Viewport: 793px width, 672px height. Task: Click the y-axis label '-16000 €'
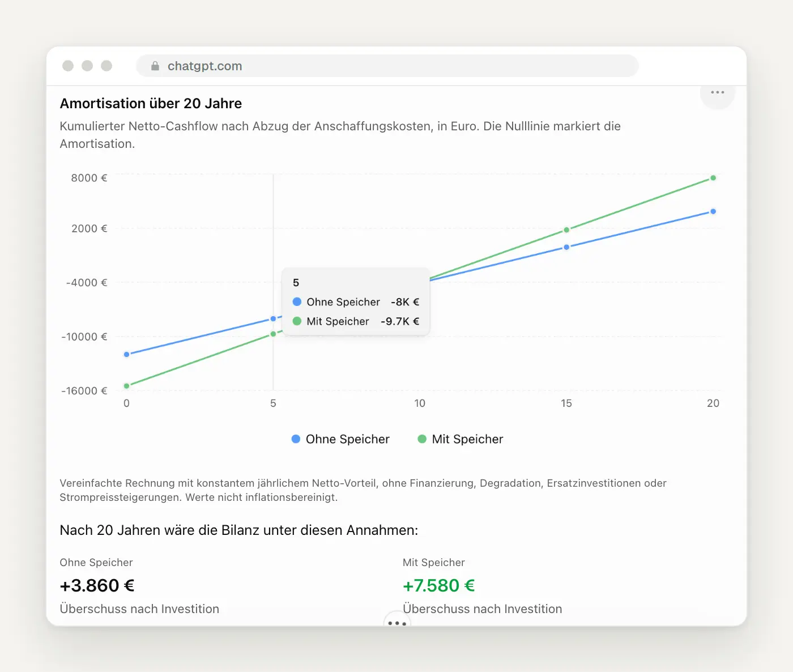pos(84,391)
